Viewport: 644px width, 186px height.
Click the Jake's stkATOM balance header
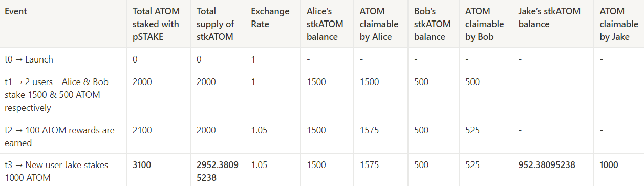[x=549, y=17]
